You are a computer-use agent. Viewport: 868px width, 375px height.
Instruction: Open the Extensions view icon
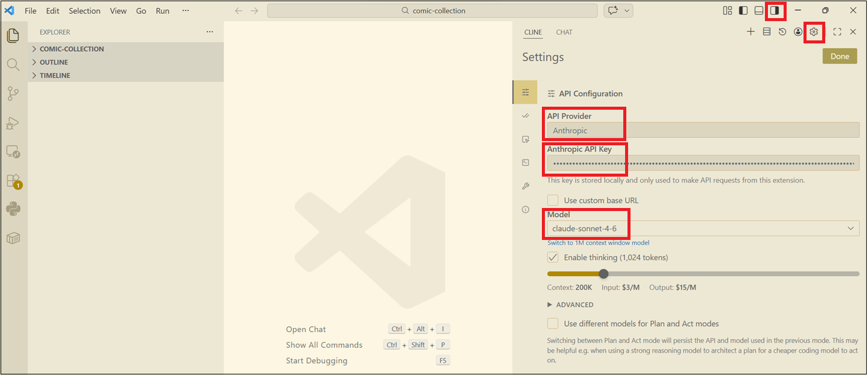13,180
